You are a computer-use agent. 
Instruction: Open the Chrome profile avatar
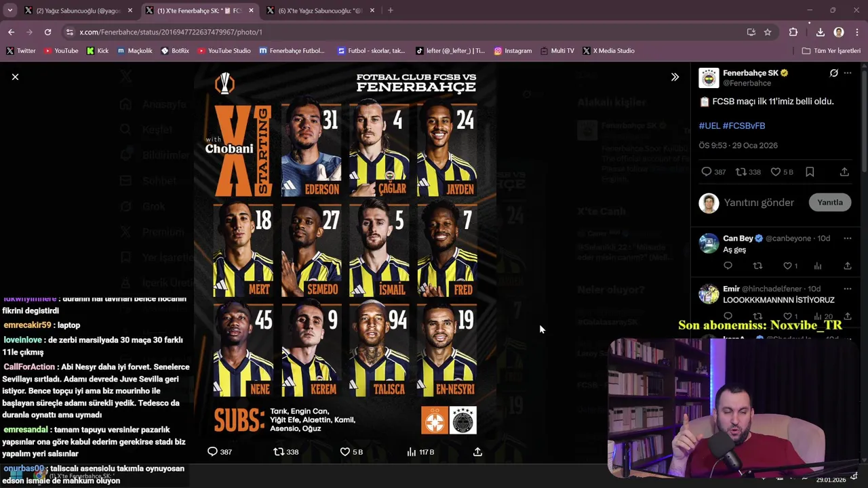pyautogui.click(x=839, y=32)
